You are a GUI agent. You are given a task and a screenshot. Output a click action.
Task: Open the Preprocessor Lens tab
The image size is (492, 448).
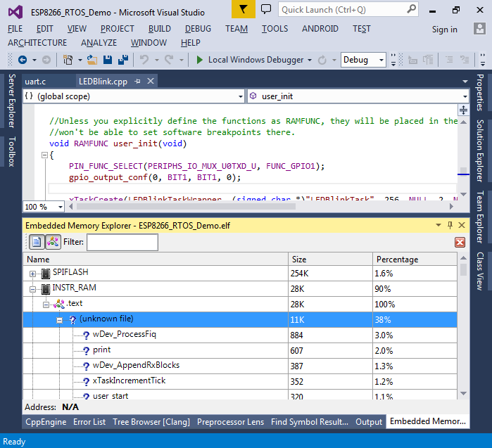pos(230,422)
